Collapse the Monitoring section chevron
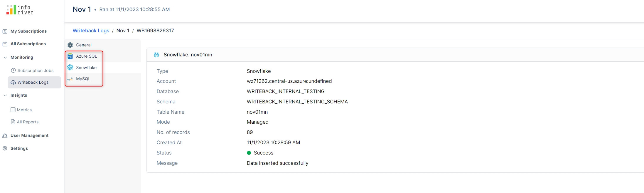This screenshot has height=193, width=644. pyautogui.click(x=5, y=57)
